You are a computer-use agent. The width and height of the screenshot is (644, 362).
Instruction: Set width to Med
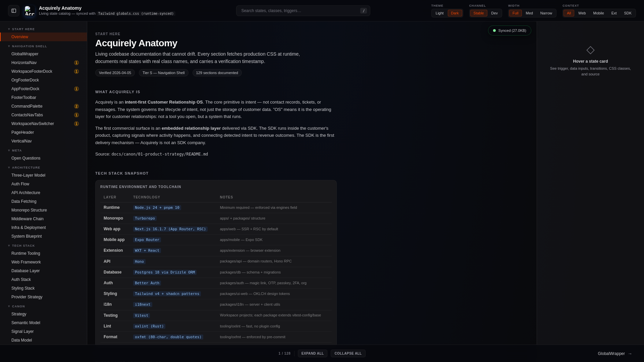pos(529,13)
